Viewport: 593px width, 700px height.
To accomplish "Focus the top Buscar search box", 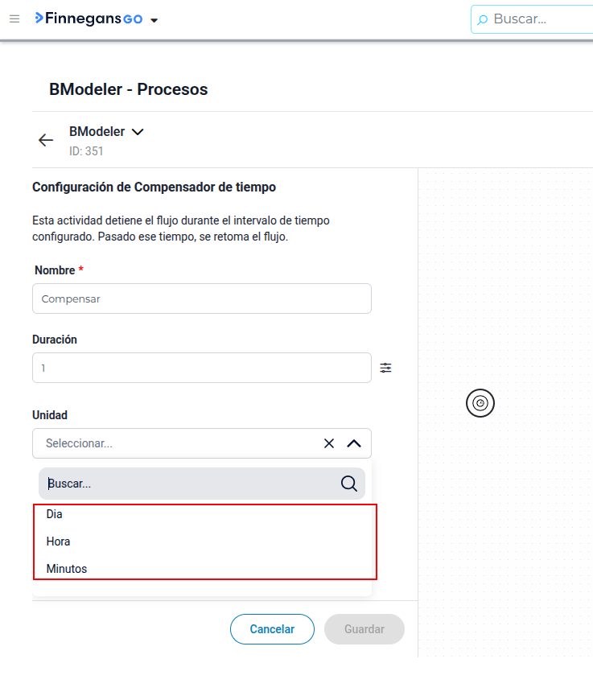I will click(532, 19).
